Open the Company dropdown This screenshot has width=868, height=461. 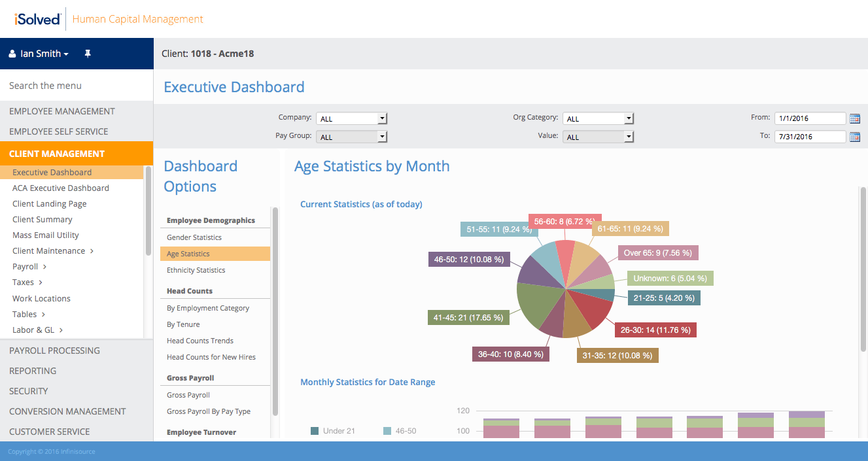(x=352, y=118)
